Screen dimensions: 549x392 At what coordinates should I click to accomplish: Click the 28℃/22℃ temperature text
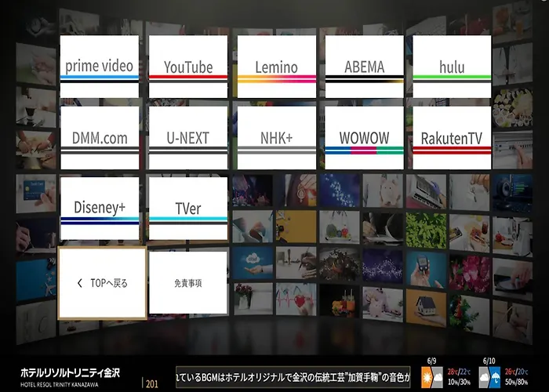click(x=459, y=372)
